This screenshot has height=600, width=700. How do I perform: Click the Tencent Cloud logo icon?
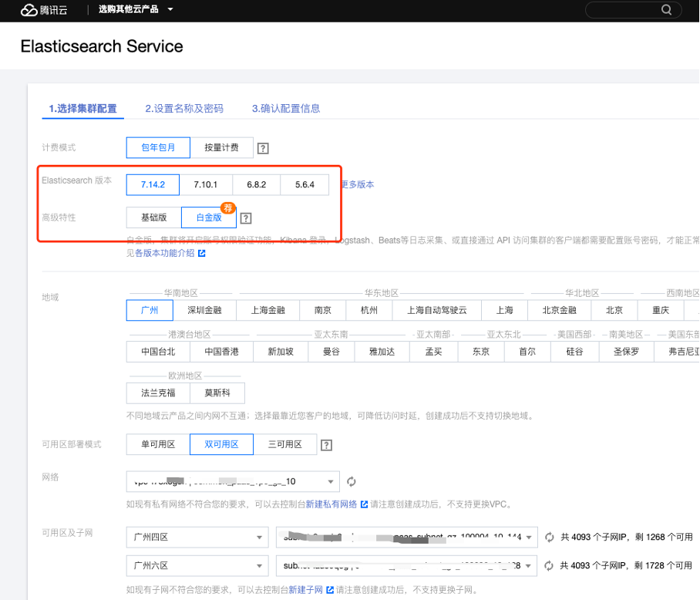[31, 10]
